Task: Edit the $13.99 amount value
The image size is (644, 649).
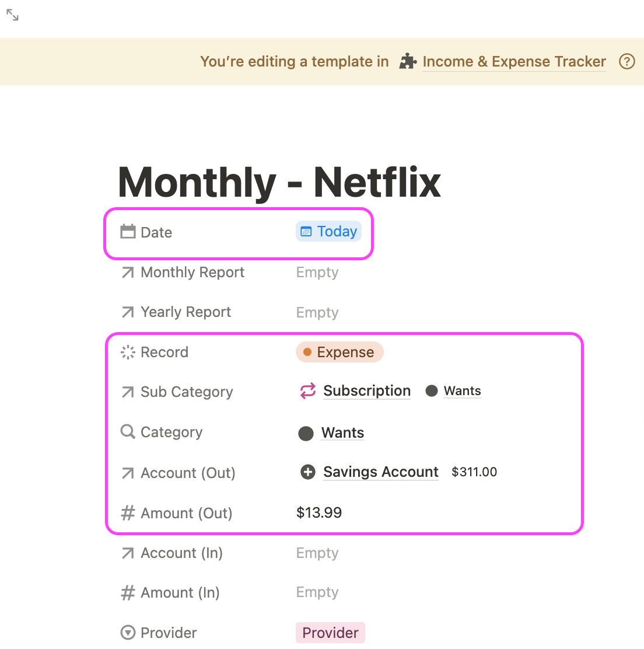Action: (x=319, y=512)
